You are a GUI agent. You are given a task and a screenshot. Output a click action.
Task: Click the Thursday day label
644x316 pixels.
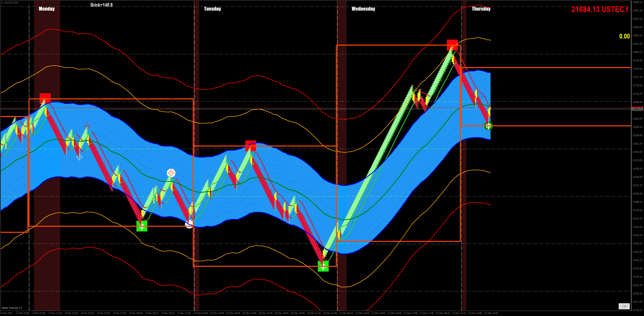click(481, 9)
